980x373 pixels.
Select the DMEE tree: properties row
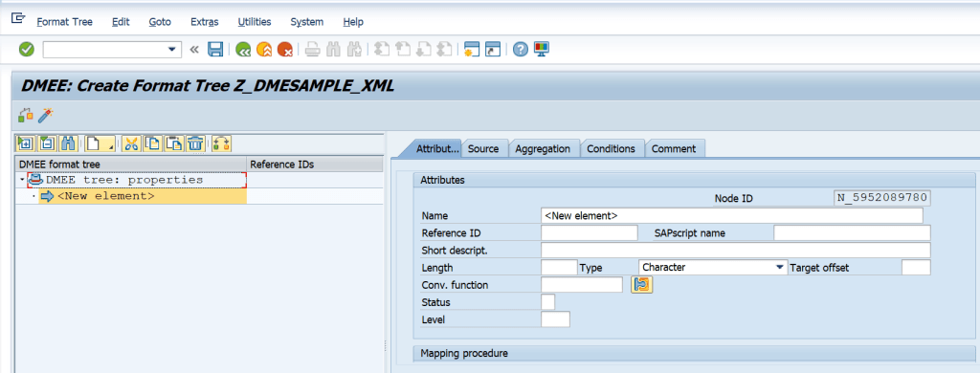pos(136,180)
